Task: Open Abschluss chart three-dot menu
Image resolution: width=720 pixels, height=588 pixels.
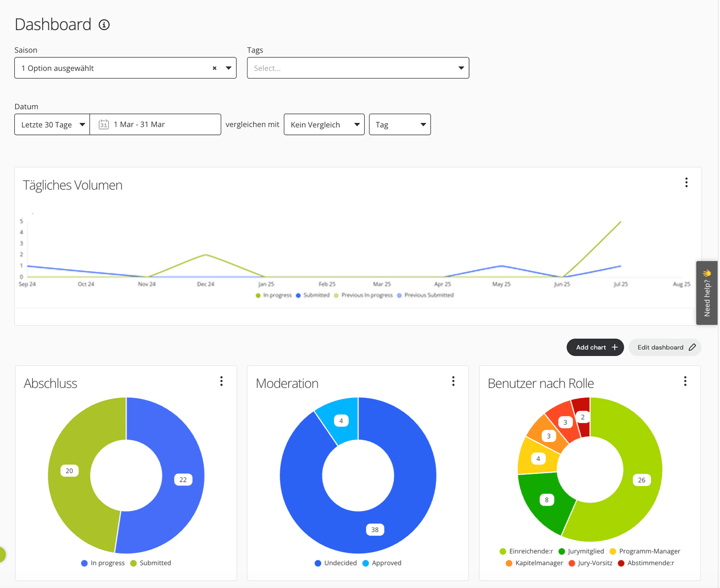Action: click(x=221, y=381)
